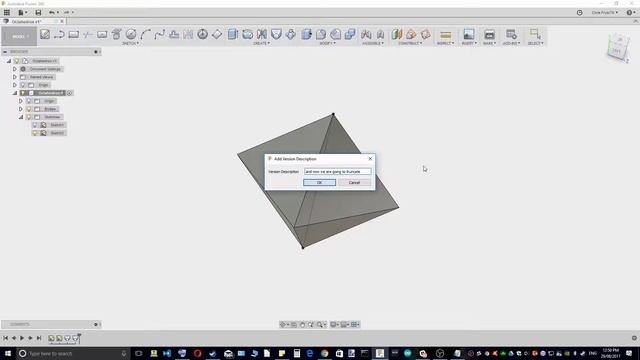Click the Create Sketch icon

click(x=45, y=34)
